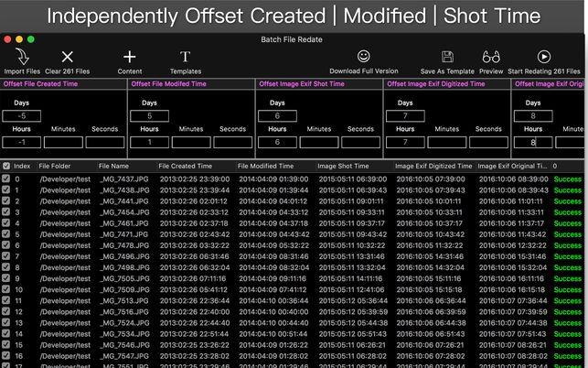The image size is (588, 368).
Task: Click Seconds field in Offset Image Exif Shot Time
Action: point(360,142)
